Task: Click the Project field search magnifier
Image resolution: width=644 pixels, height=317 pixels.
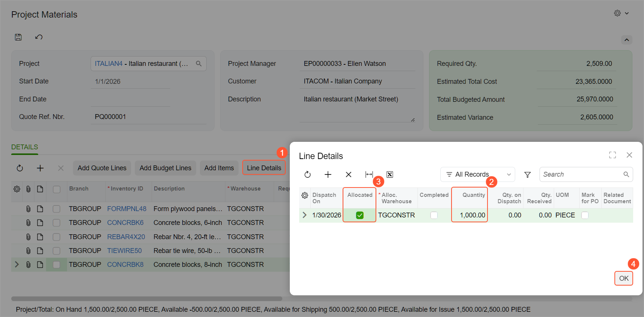Action: coord(199,64)
